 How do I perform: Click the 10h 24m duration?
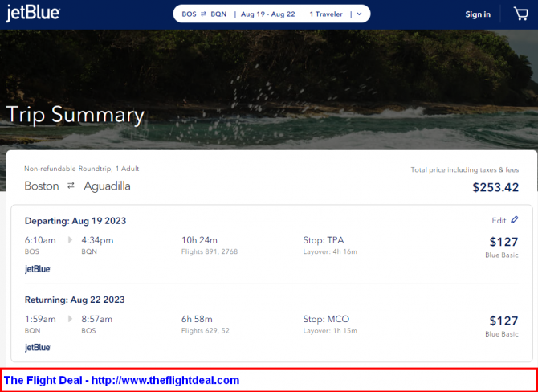[199, 240]
